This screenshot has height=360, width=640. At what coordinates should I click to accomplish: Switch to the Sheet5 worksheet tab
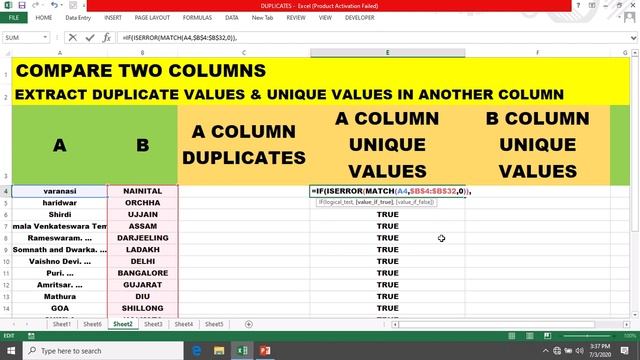tap(214, 324)
